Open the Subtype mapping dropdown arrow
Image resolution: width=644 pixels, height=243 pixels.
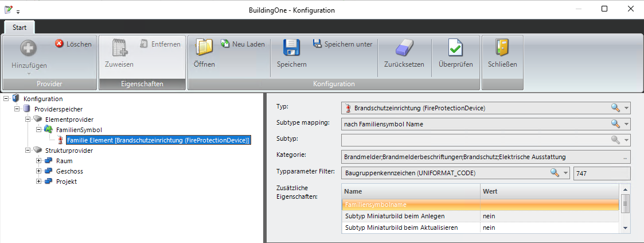click(626, 124)
